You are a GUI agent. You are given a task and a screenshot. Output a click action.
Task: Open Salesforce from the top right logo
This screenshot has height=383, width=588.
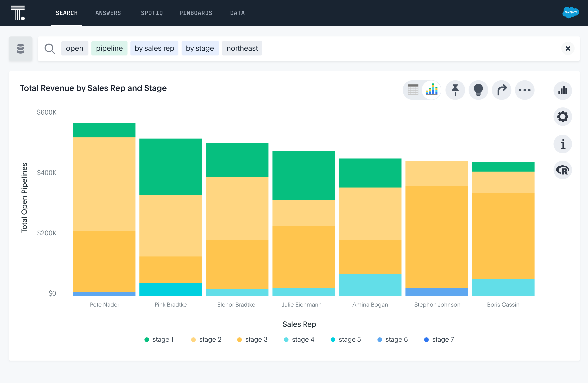tap(570, 12)
